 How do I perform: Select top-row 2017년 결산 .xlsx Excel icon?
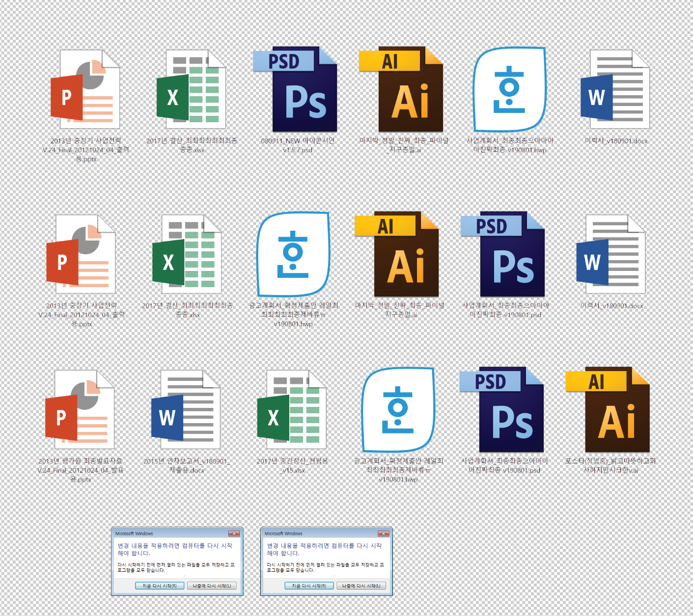(x=191, y=90)
